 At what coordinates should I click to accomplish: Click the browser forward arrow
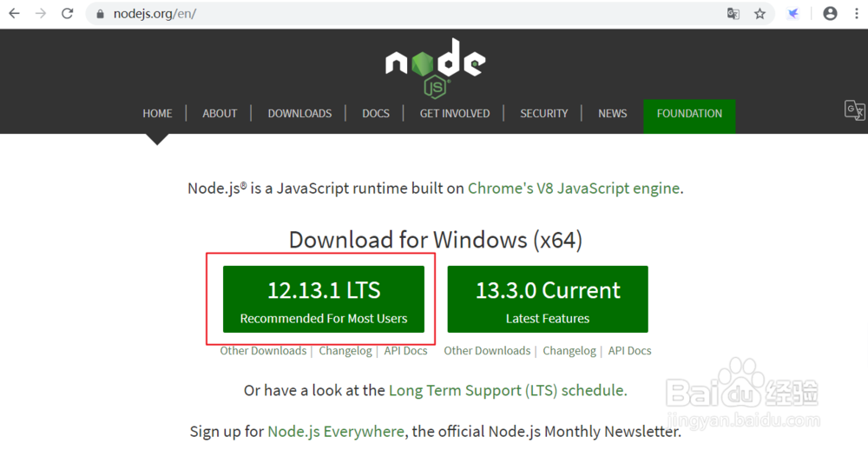41,13
